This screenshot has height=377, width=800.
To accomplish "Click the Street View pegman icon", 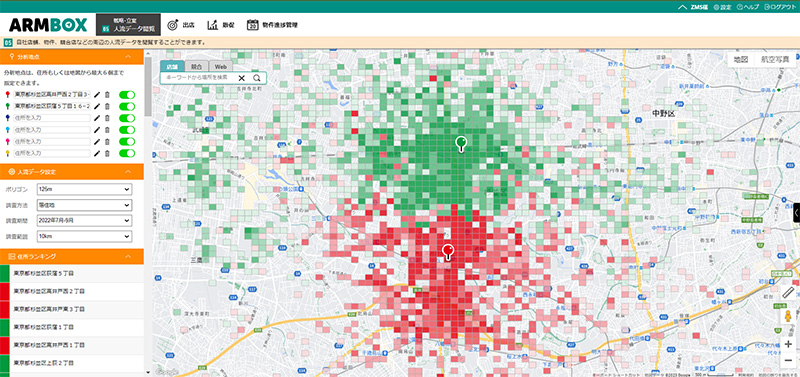I will [x=788, y=317].
